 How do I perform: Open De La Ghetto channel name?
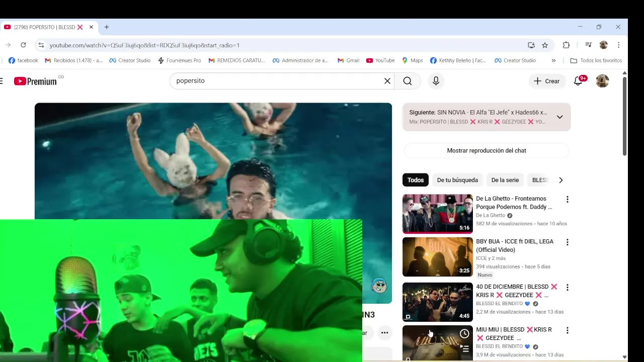click(x=491, y=216)
